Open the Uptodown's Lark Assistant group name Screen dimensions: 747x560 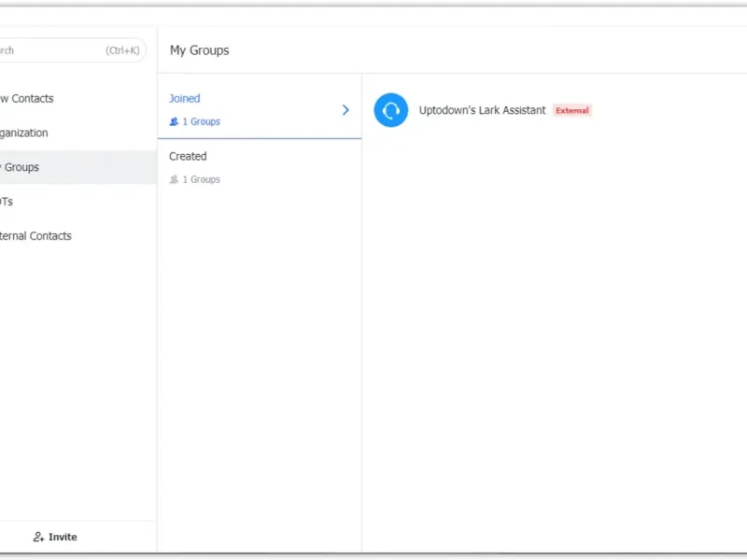tap(482, 110)
